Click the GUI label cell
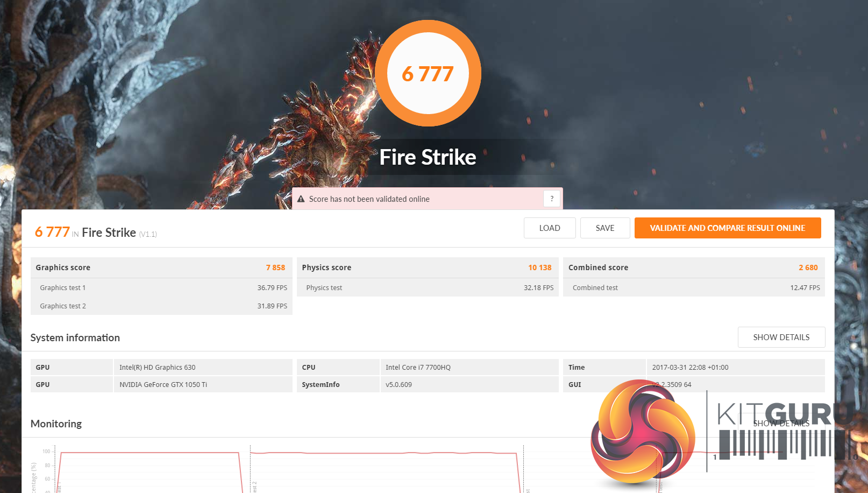This screenshot has width=868, height=493. tap(604, 384)
